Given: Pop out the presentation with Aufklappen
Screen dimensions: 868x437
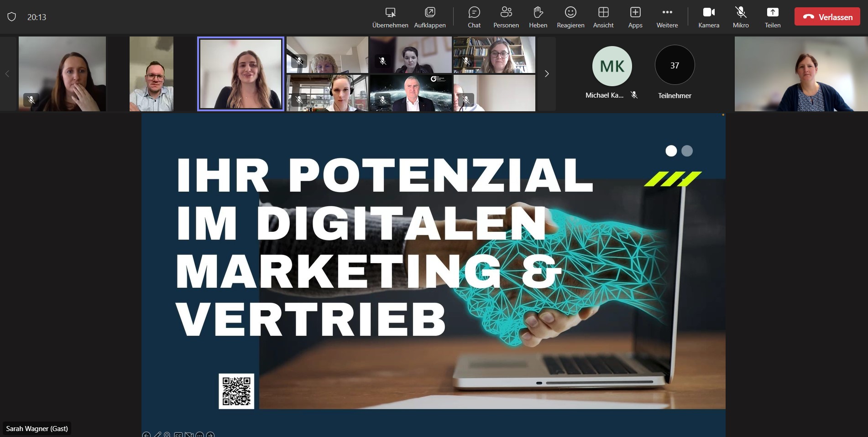Looking at the screenshot, I should click(x=429, y=17).
